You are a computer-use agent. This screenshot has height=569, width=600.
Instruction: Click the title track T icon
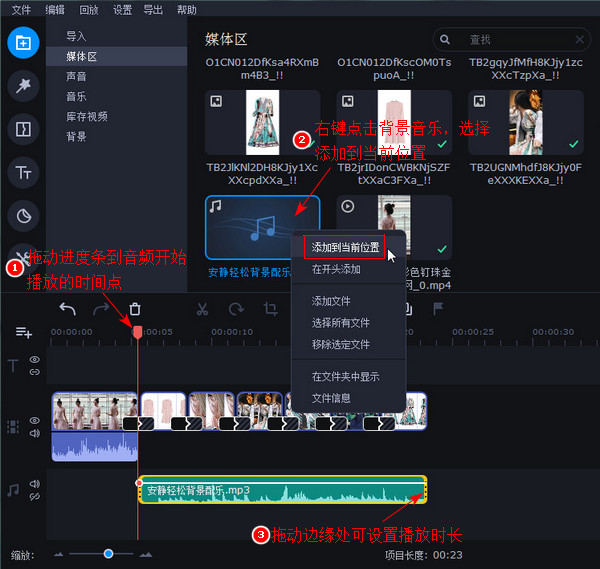click(x=13, y=365)
